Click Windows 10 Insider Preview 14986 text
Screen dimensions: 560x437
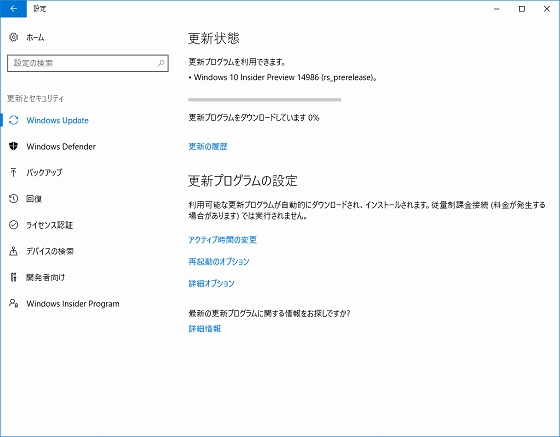(x=284, y=77)
